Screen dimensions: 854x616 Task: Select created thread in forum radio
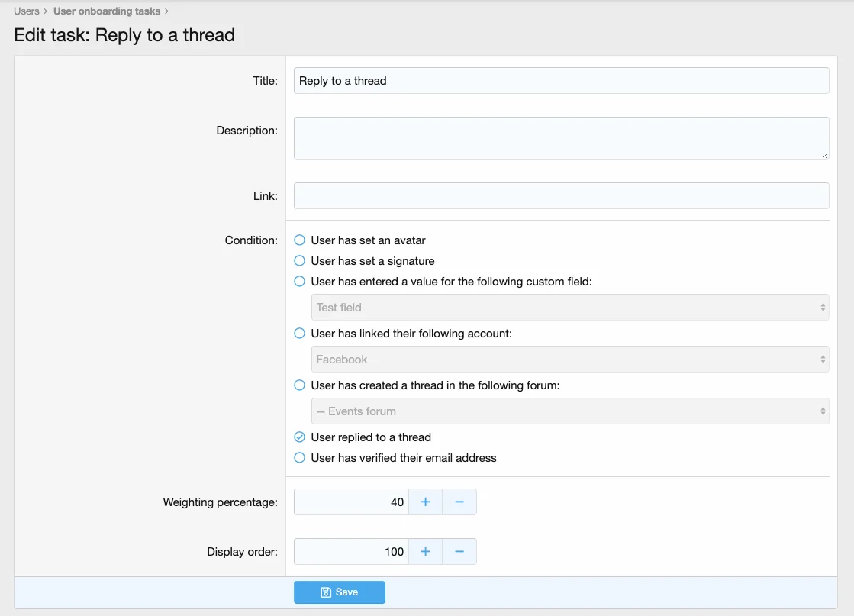point(300,385)
